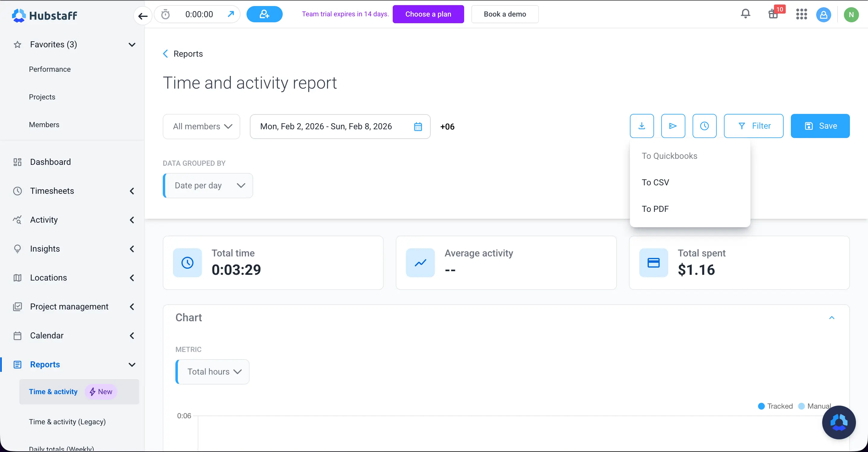Image resolution: width=868 pixels, height=452 pixels.
Task: Click the green N account avatar
Action: pyautogui.click(x=851, y=14)
